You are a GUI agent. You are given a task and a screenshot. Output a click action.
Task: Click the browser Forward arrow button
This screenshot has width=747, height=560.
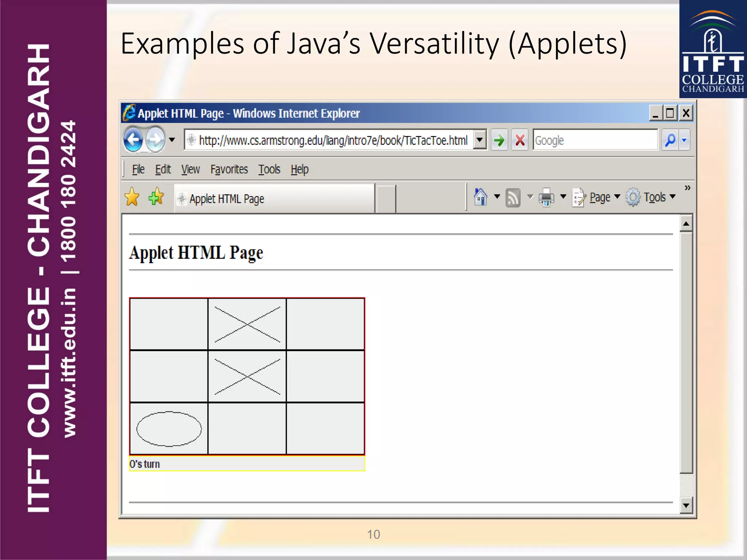point(155,140)
